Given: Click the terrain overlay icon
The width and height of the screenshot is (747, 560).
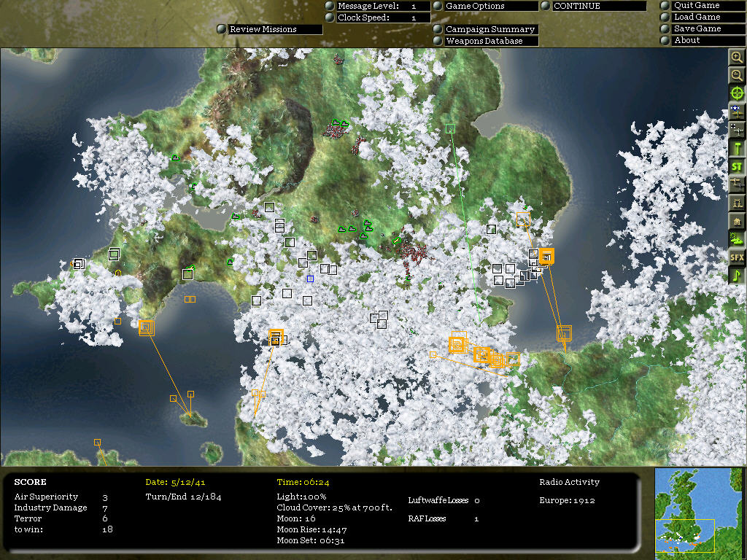Looking at the screenshot, I should click(x=737, y=238).
